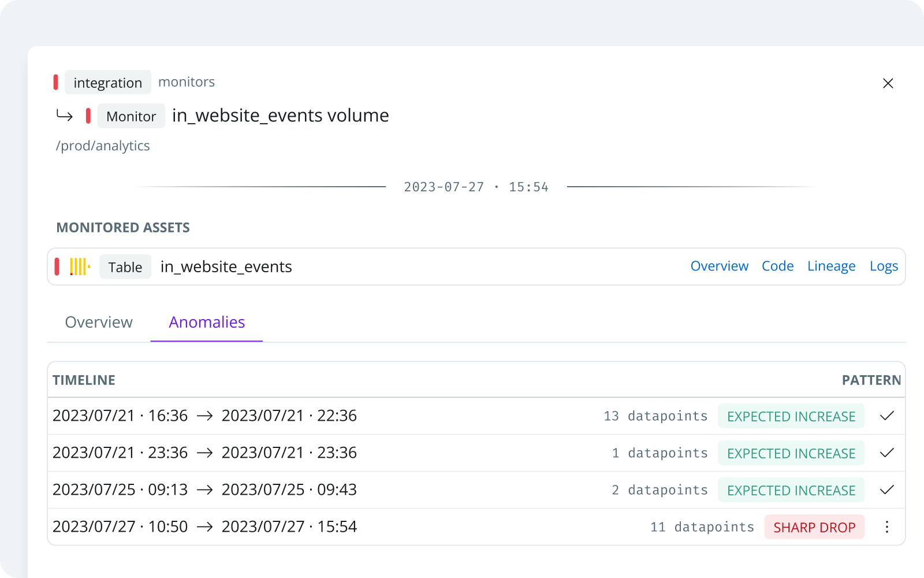Select the anomaly starting 2023/07/25 · 09:13

pos(476,490)
